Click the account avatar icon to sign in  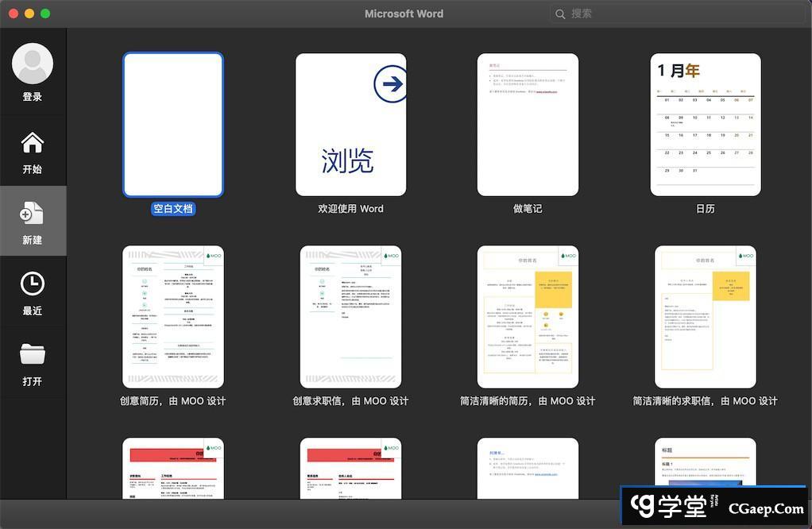point(33,64)
